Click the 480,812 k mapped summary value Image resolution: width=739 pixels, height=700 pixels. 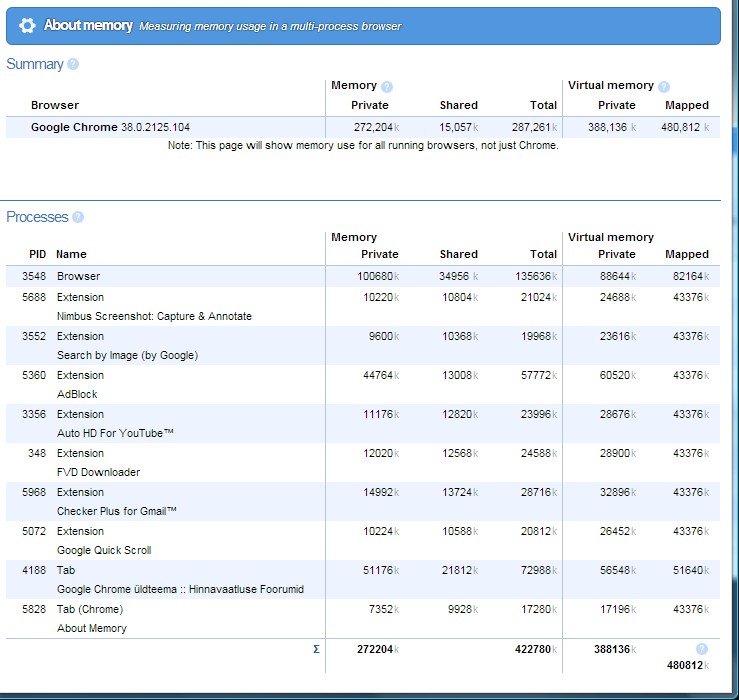coord(685,127)
